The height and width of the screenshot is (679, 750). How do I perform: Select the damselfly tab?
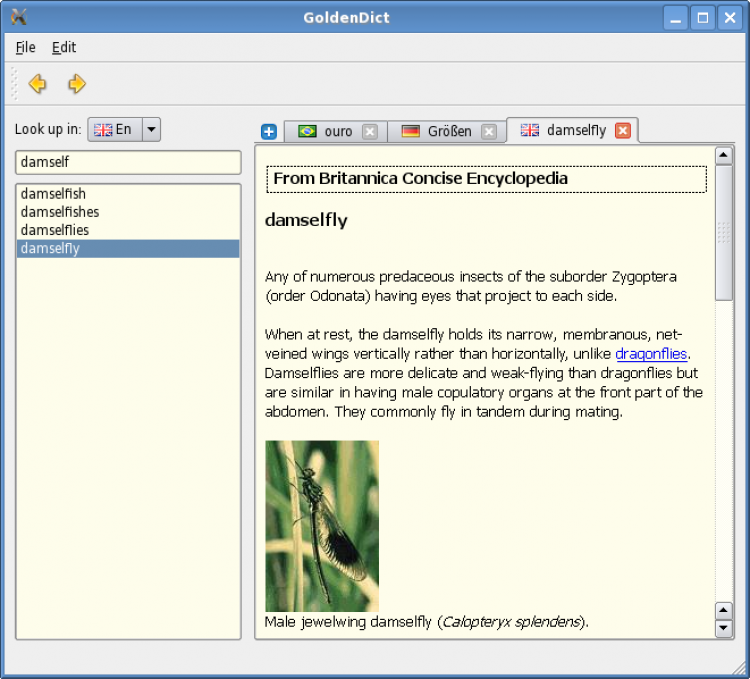tap(572, 130)
